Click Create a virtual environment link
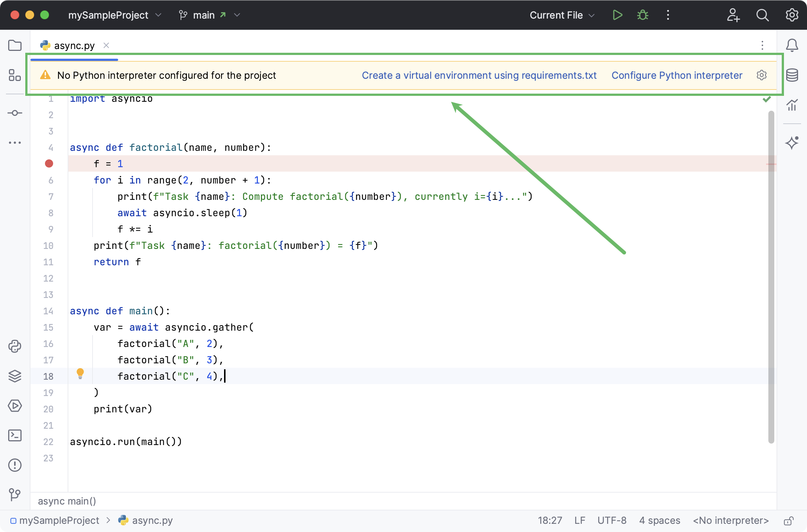 [x=479, y=75]
